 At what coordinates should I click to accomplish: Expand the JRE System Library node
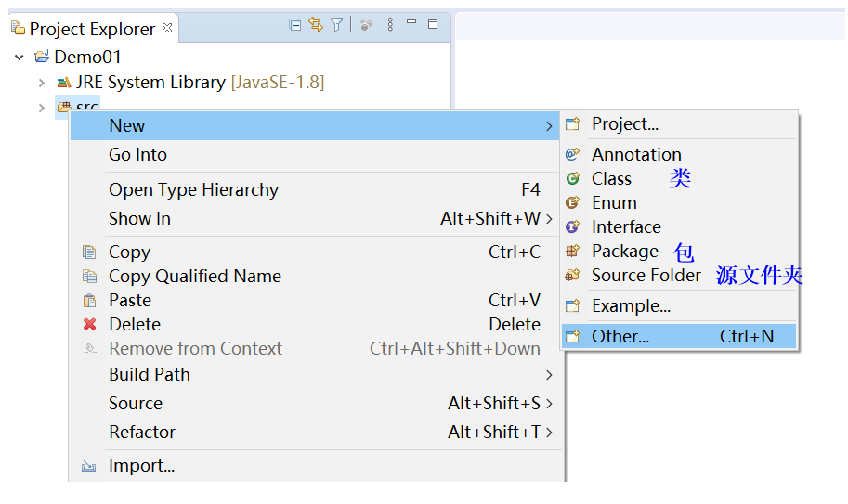click(x=42, y=83)
